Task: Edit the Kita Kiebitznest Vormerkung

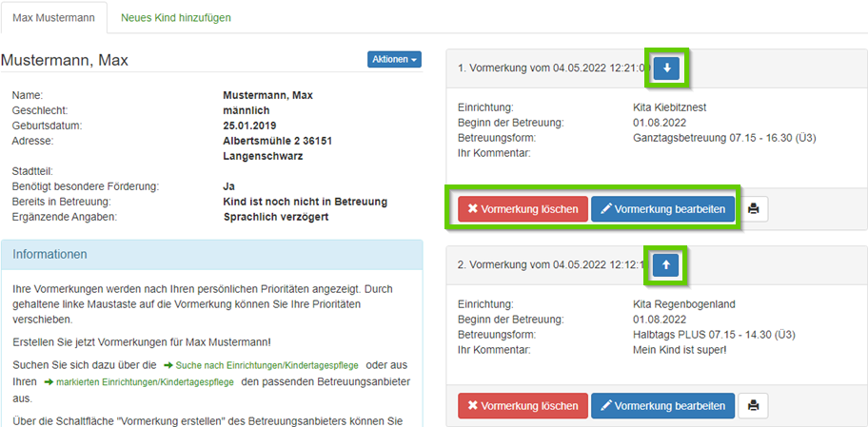Action: (662, 209)
